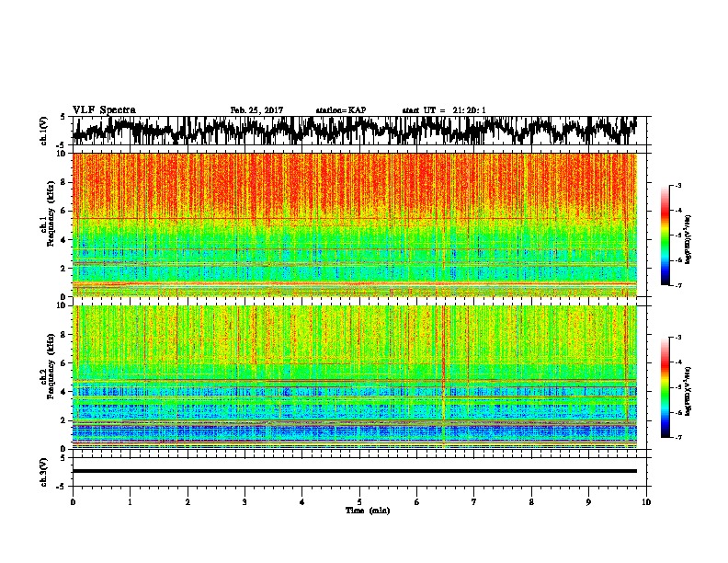
Task: Click time axis tick label "9"
Action: (588, 502)
